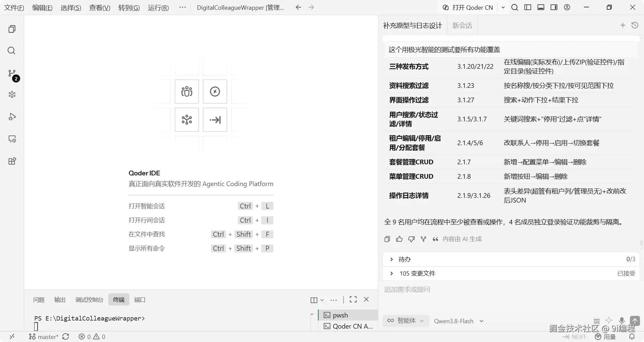Click the 追加需求或提问 input field
The image size is (644, 342).
click(x=511, y=289)
